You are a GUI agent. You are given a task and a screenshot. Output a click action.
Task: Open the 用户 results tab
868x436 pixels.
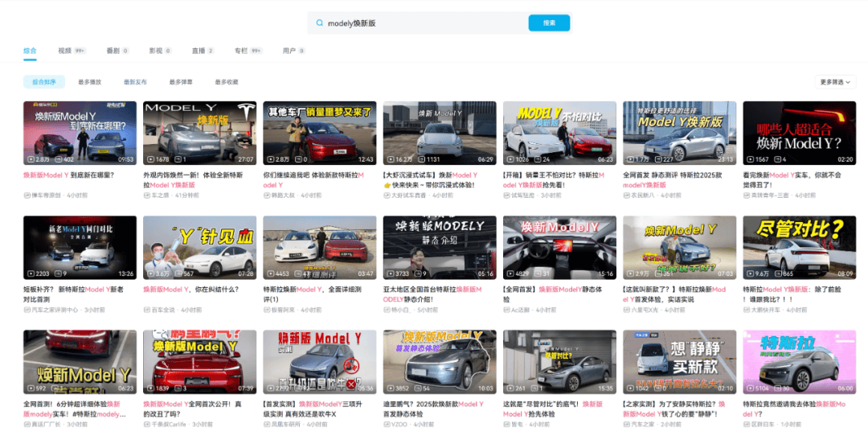pos(293,51)
